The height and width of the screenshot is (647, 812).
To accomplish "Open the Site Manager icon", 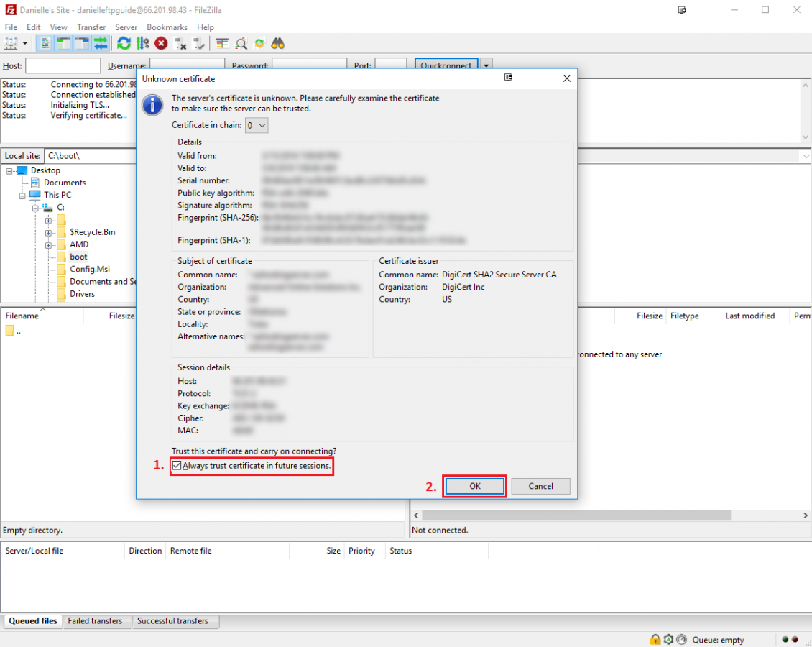I will pos(11,43).
